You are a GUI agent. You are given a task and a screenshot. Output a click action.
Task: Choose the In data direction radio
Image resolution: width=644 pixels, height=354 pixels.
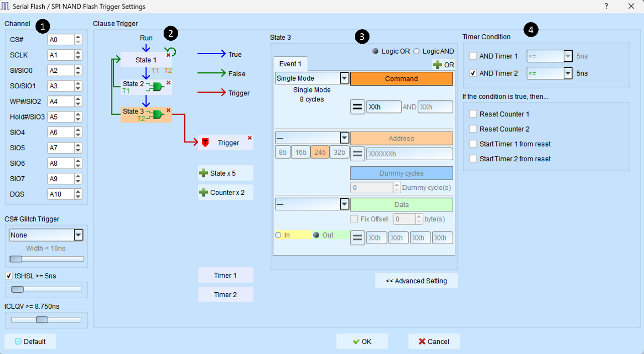tap(278, 235)
